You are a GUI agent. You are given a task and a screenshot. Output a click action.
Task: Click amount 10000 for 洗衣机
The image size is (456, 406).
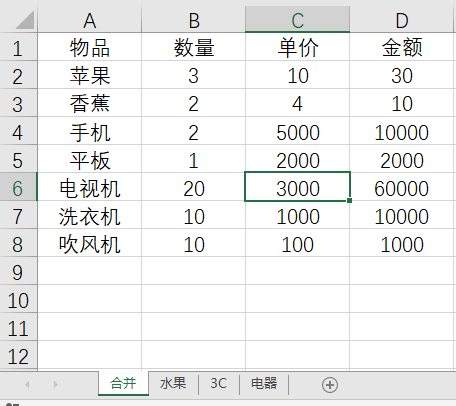coord(402,215)
